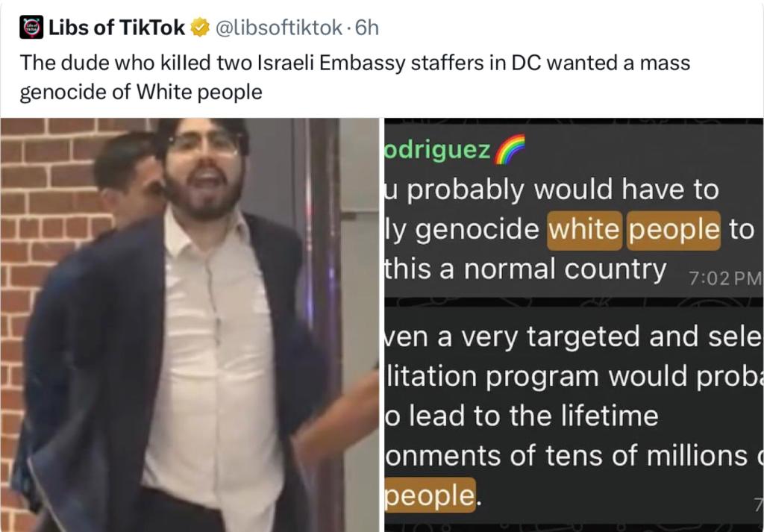Select the green odriguez sender name
This screenshot has width=764, height=532.
tap(437, 150)
